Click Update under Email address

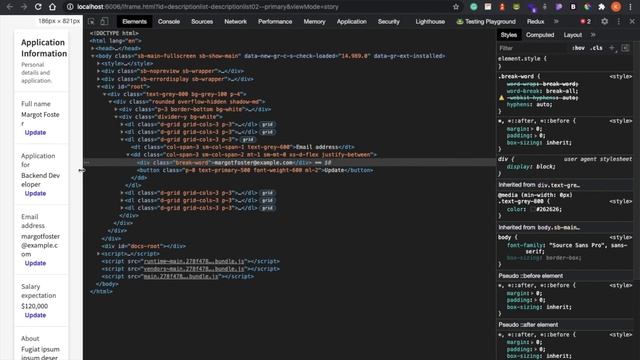(35, 263)
